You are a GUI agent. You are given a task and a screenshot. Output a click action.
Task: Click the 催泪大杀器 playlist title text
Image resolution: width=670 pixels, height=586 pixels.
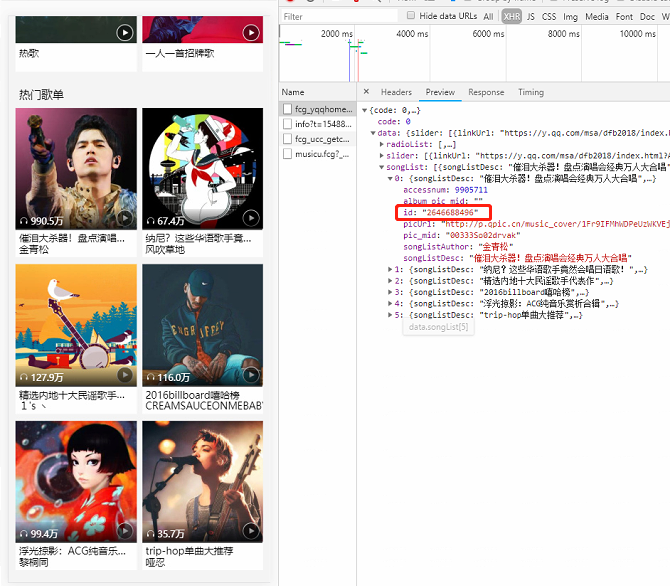click(72, 238)
